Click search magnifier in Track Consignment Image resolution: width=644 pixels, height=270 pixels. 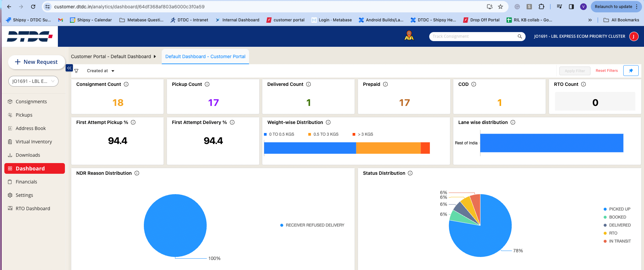click(x=520, y=36)
